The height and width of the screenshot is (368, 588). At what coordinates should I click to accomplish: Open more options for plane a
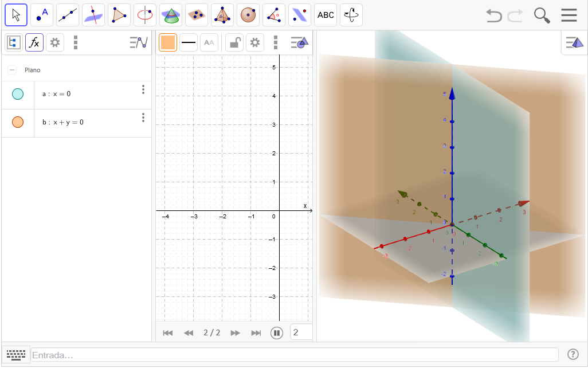[143, 90]
